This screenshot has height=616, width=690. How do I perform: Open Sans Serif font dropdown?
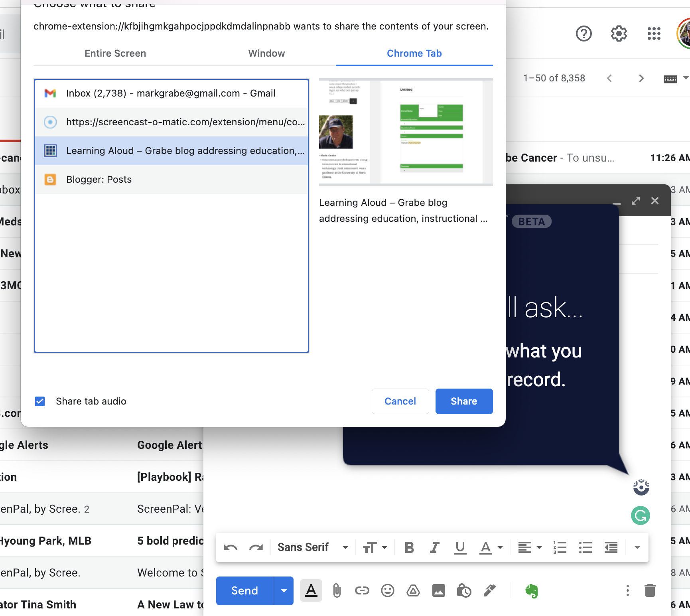pyautogui.click(x=313, y=547)
